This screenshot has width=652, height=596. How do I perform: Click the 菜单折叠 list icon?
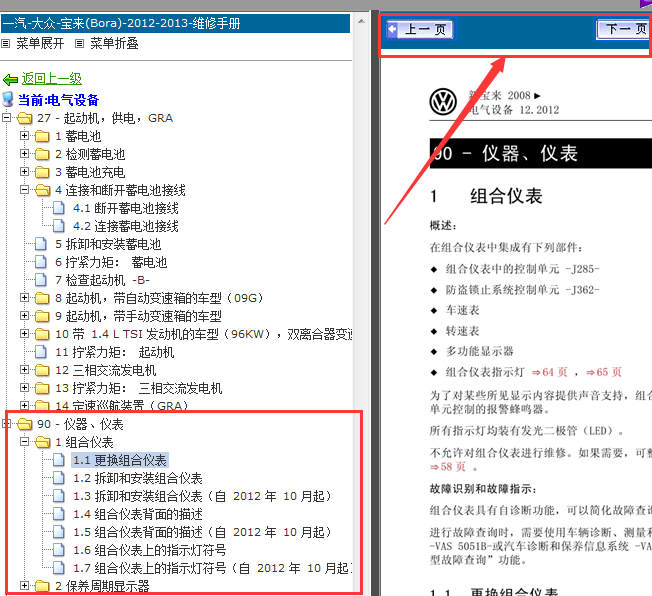(x=79, y=43)
